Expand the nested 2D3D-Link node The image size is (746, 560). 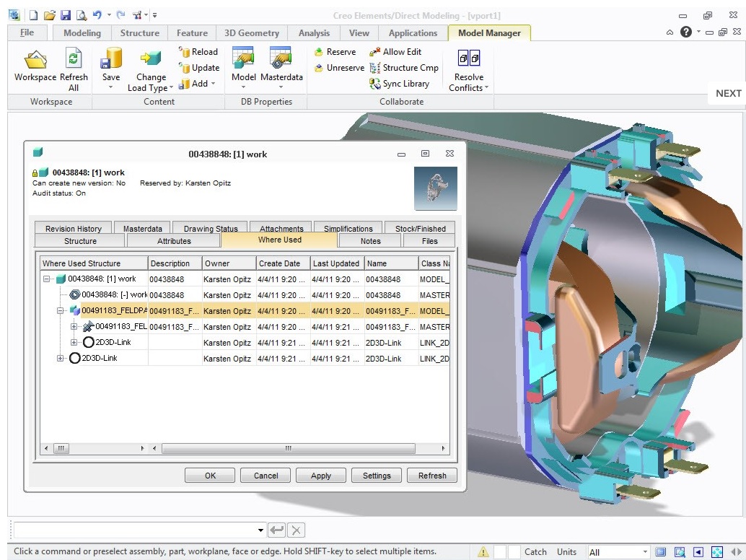(74, 342)
